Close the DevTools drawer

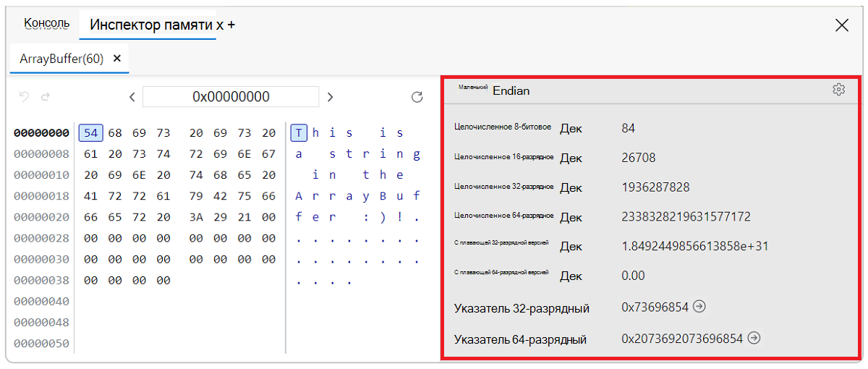pos(842,25)
